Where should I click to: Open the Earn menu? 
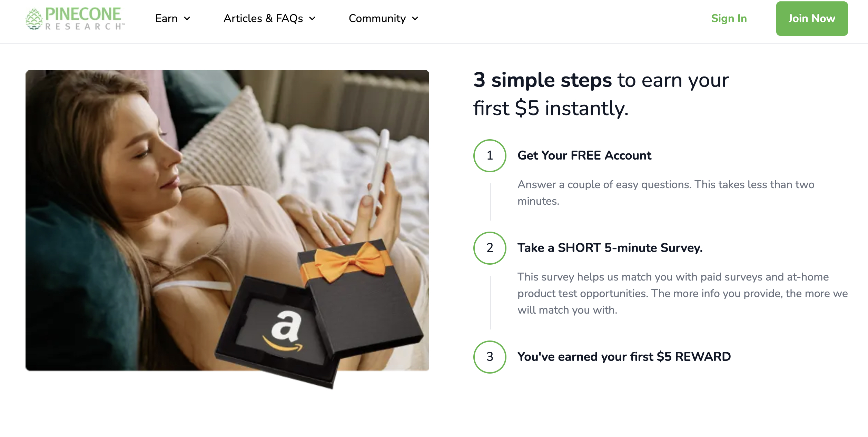pyautogui.click(x=173, y=19)
